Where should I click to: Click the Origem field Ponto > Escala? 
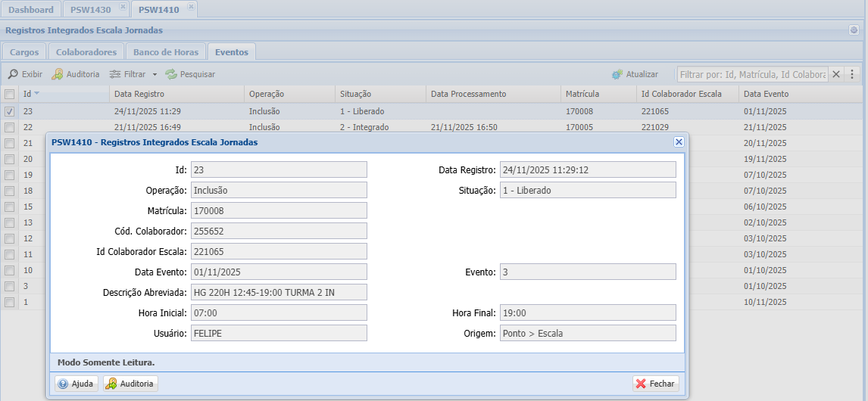click(x=587, y=334)
